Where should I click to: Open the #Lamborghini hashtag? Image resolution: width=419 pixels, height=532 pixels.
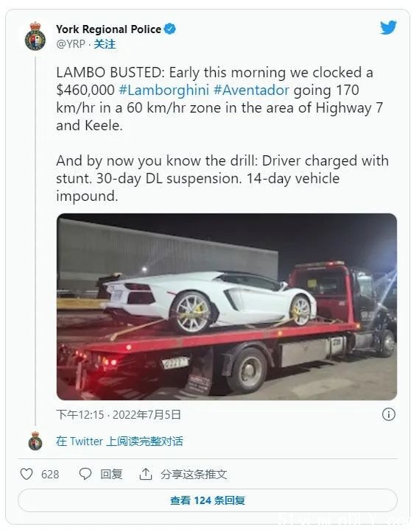[x=163, y=91]
